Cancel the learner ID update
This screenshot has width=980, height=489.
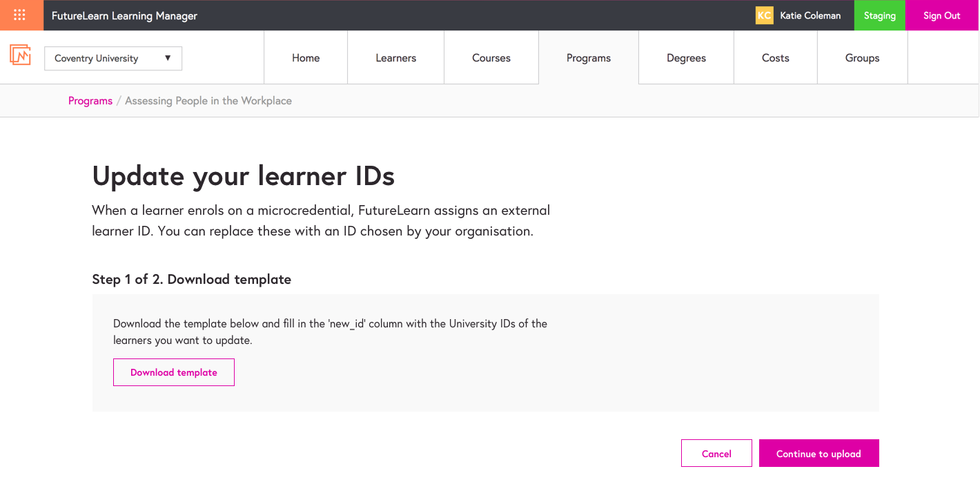tap(716, 453)
